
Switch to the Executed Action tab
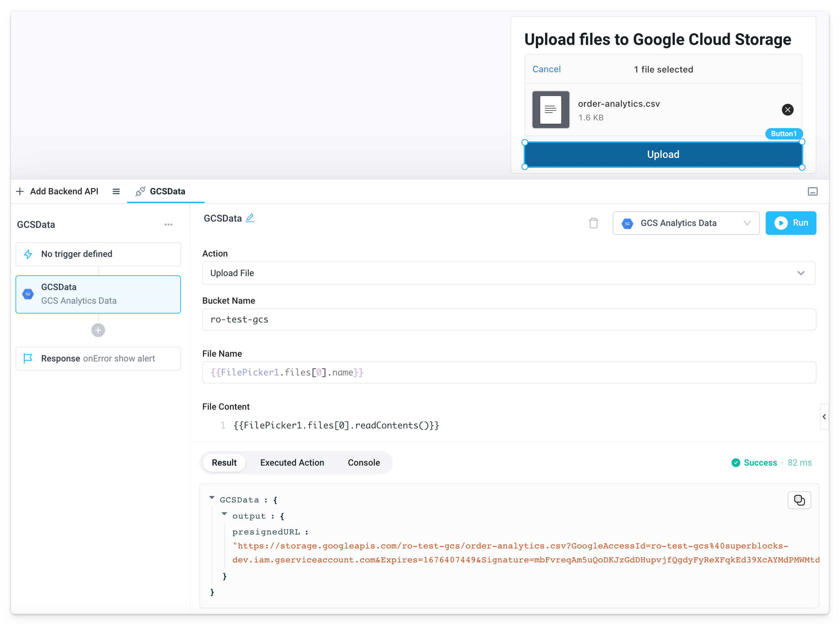(x=292, y=462)
